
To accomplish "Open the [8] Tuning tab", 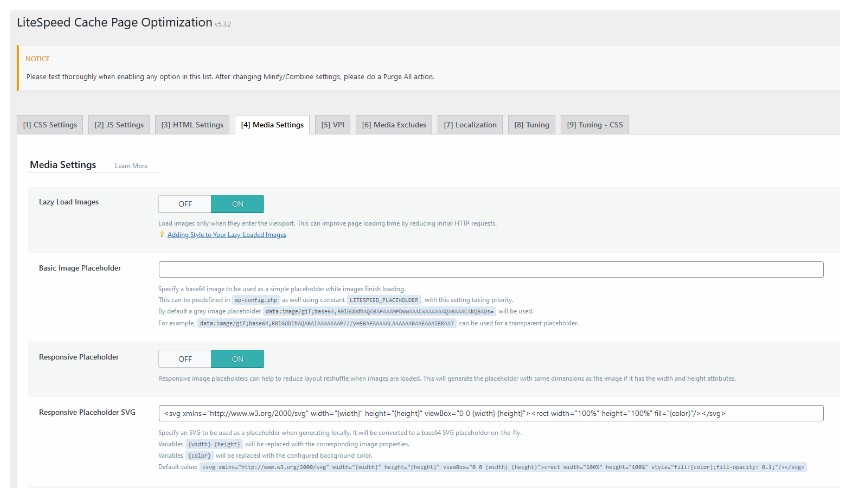I will [532, 125].
